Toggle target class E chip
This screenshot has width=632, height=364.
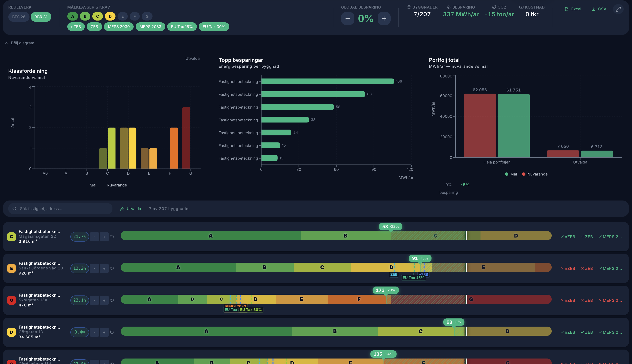122,16
